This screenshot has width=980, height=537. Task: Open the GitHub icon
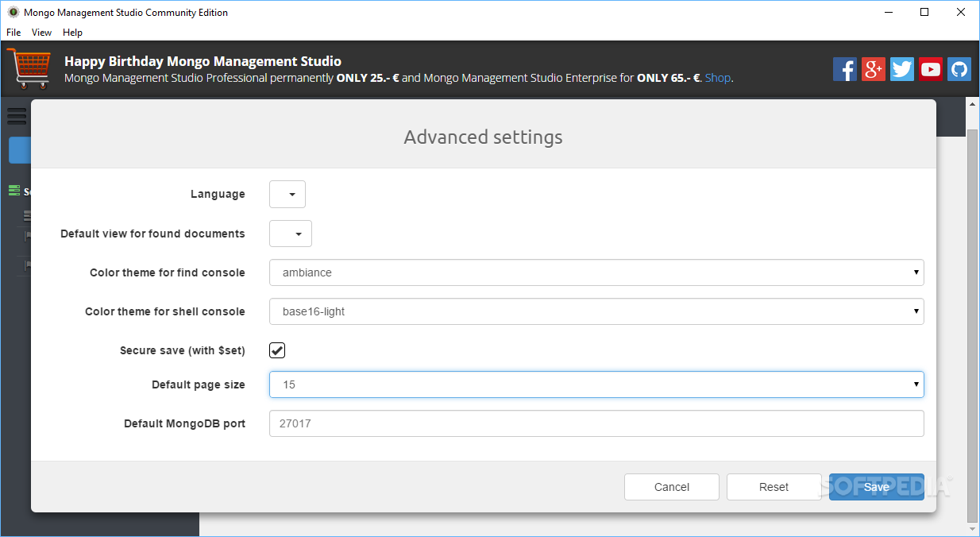(959, 69)
